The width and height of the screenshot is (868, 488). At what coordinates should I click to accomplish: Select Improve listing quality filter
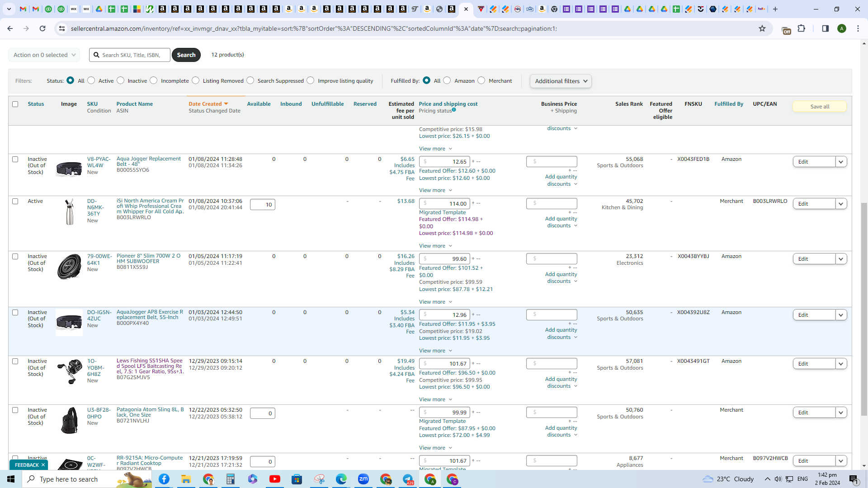(x=311, y=80)
